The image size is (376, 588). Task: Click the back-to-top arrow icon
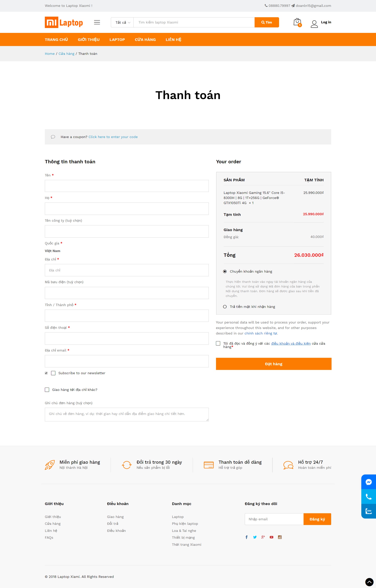coord(369,582)
